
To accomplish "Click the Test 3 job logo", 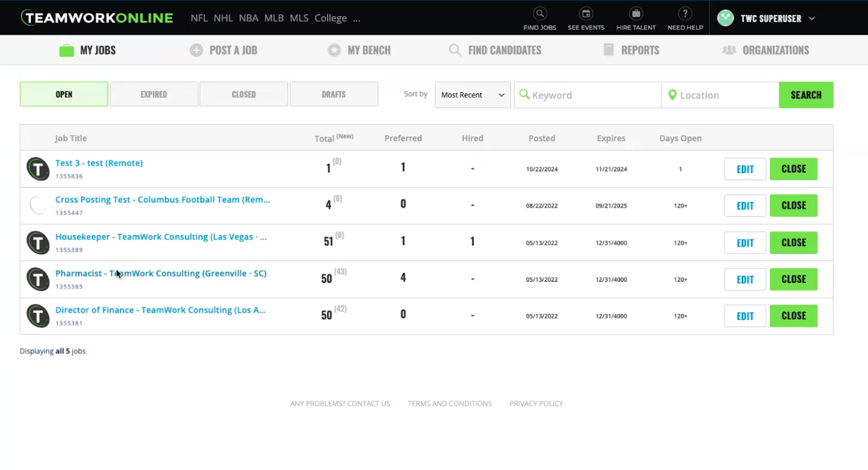I will (38, 169).
